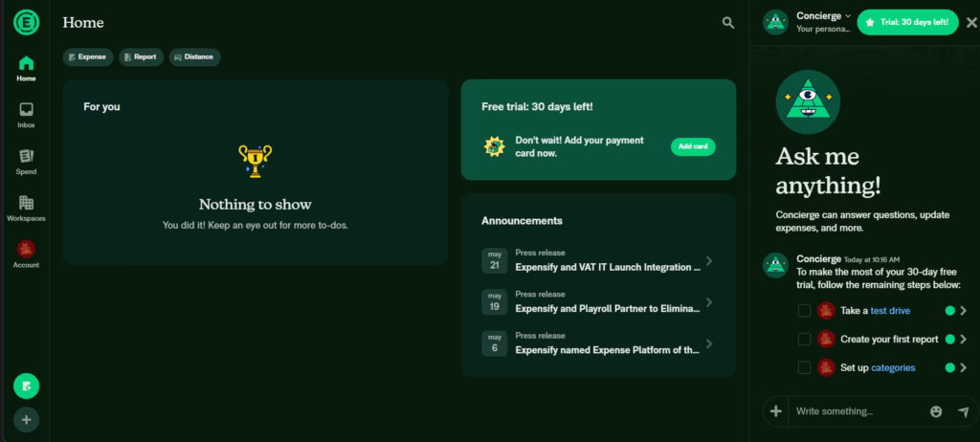
Task: Click the may 21 date badge
Action: (495, 260)
